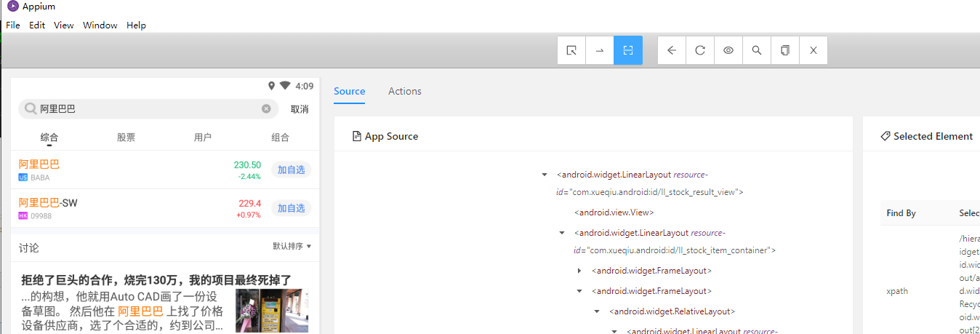Viewport: 980px width, 334px height.
Task: Collapse the ll_stock_result_view LinearLayout node
Action: click(x=545, y=175)
